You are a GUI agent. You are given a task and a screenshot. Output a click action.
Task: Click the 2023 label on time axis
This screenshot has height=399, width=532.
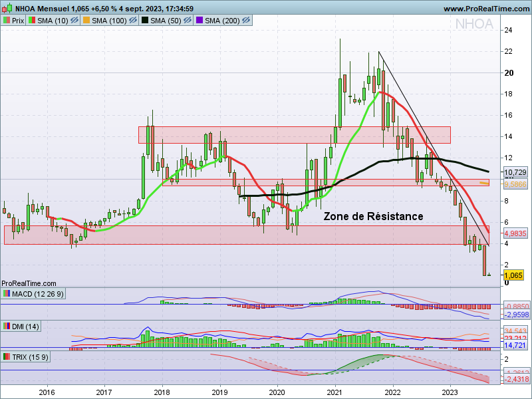point(450,392)
